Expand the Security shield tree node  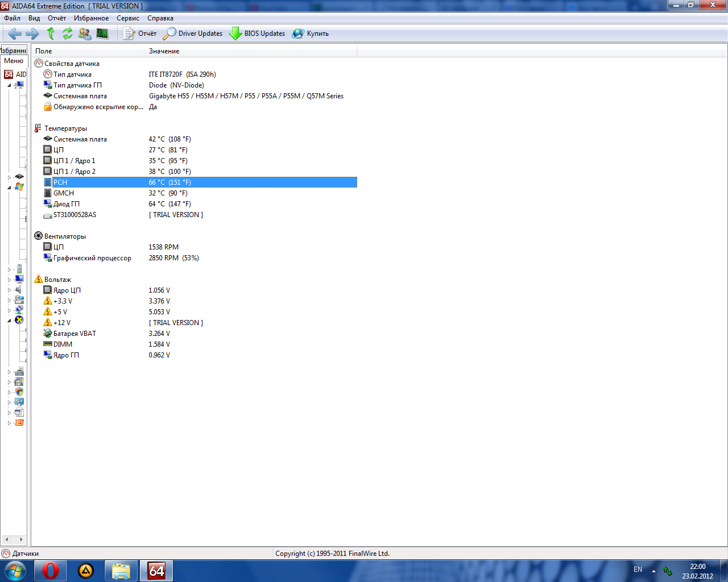[x=9, y=392]
